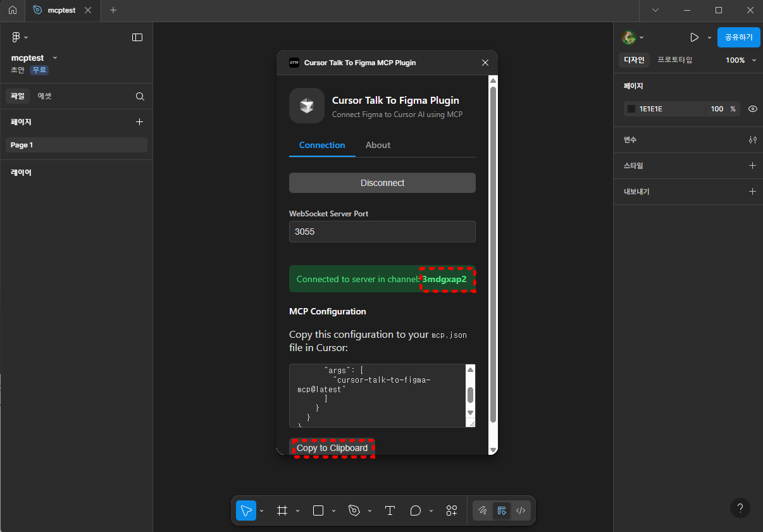Expand the Comment tool options chevron
The width and height of the screenshot is (763, 532).
click(x=431, y=510)
